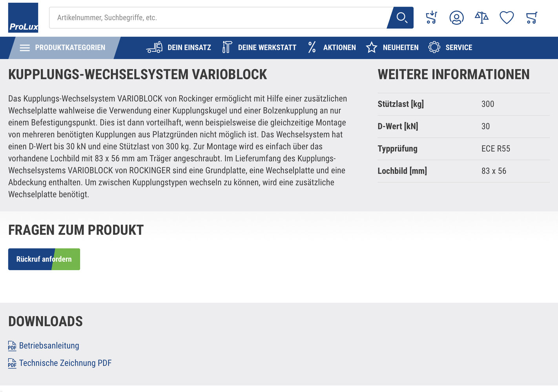The width and height of the screenshot is (558, 392).
Task: Click the Lochbild value 83 x 56
Action: 494,171
